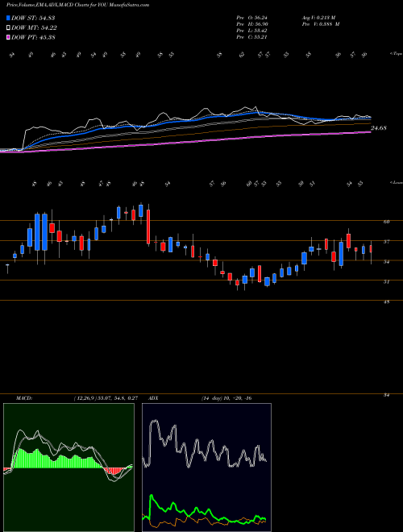This screenshot has height=532, width=403.
Task: Click the 'MACD:' panel heading
Action: click(x=23, y=398)
